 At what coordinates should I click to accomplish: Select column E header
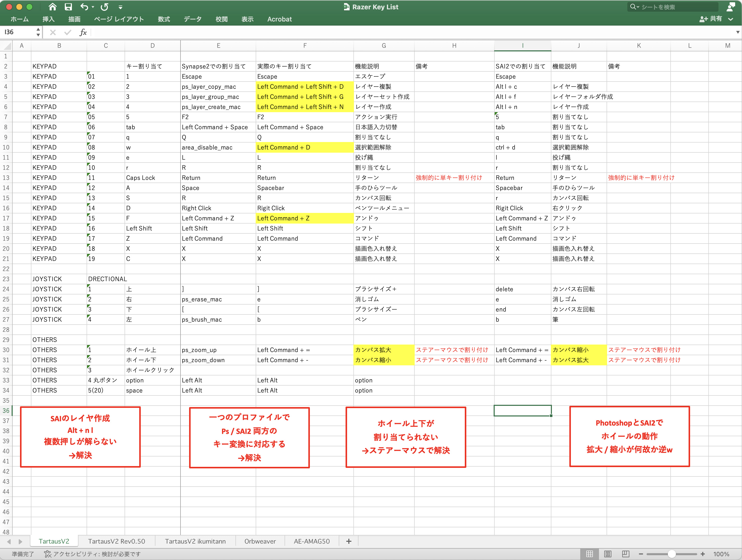218,46
